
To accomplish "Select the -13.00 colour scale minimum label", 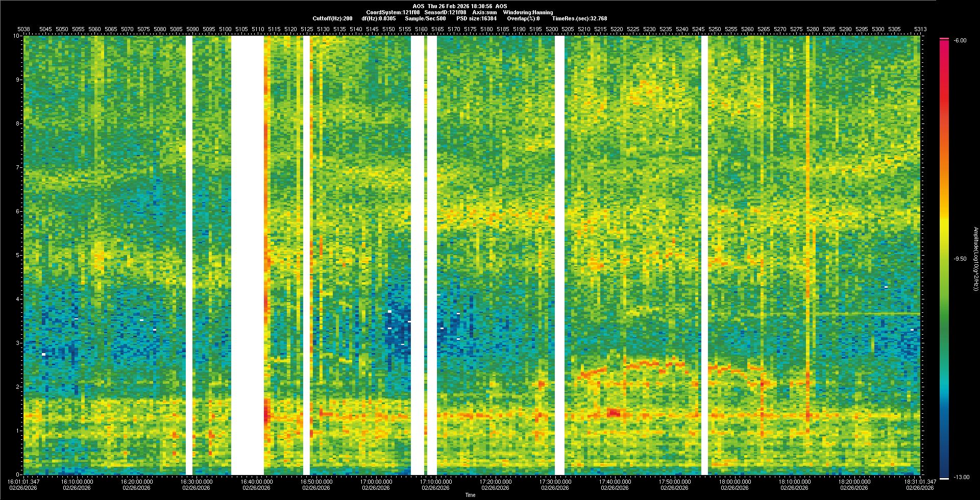I will coord(961,477).
